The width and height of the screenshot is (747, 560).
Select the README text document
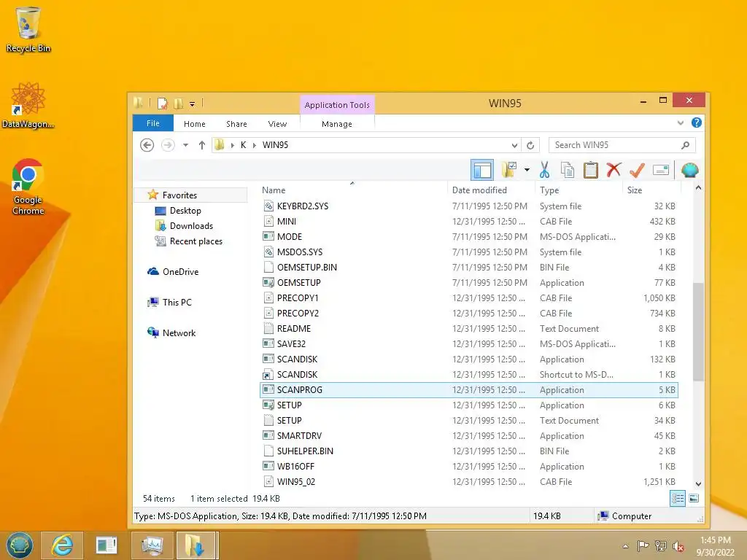(469, 329)
